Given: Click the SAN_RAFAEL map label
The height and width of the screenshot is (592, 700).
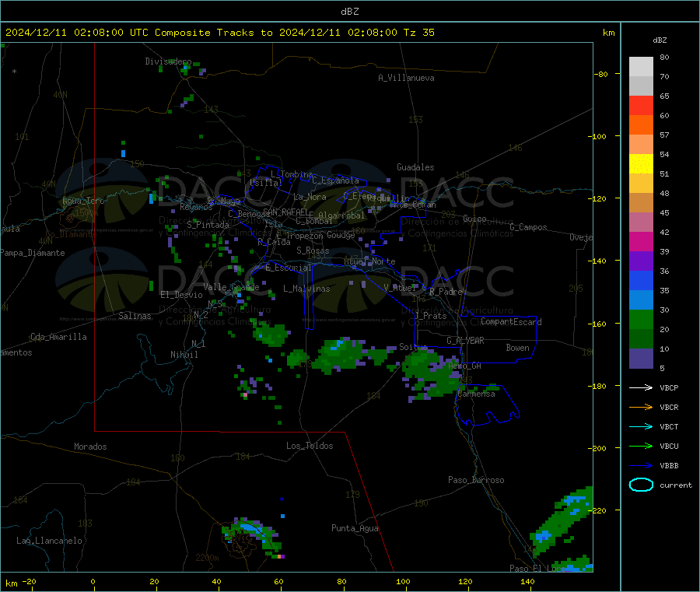Looking at the screenshot, I should point(285,212).
